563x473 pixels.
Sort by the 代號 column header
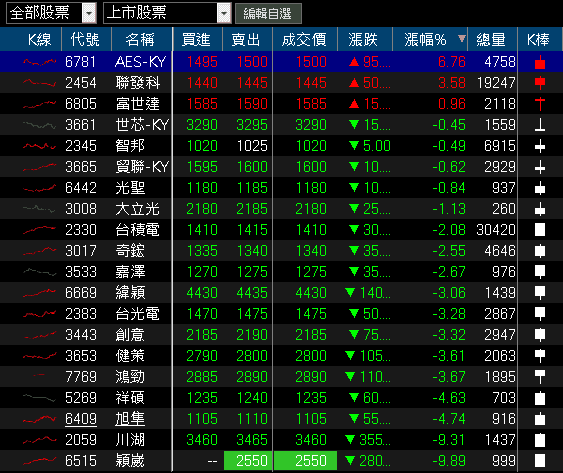click(85, 40)
